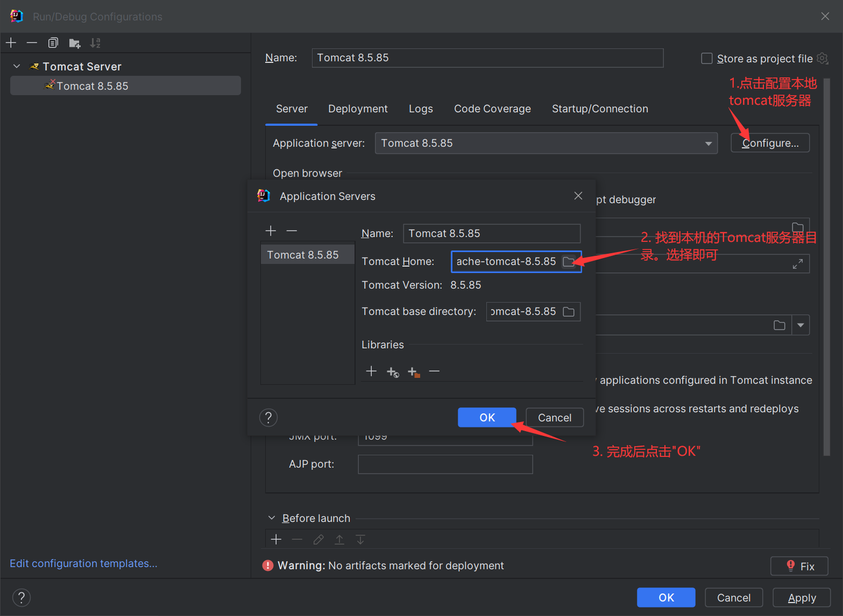Open Edit configuration templates link

point(84,563)
